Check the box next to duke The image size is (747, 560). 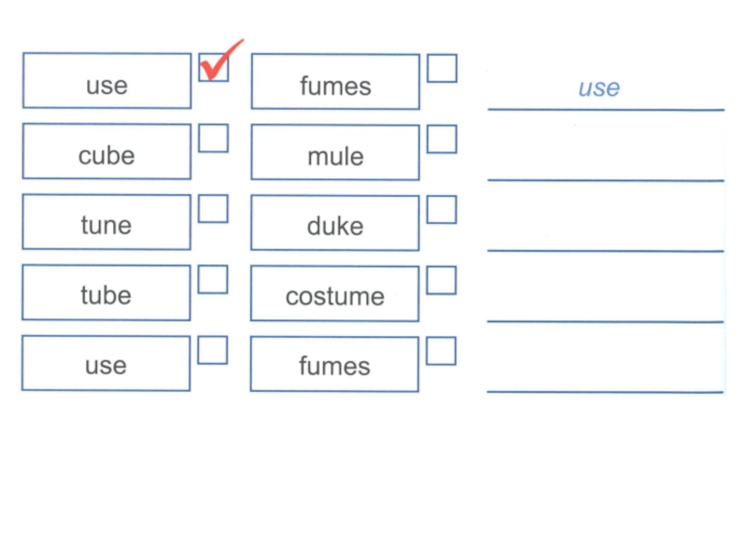(442, 209)
